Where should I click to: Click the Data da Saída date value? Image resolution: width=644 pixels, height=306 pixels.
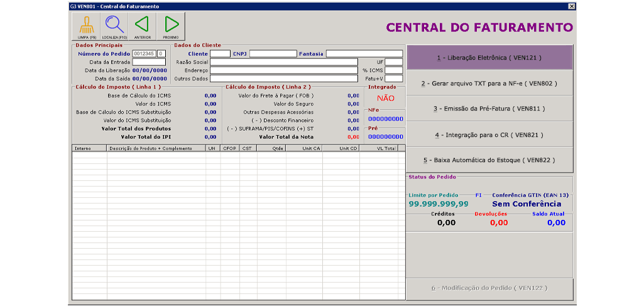(x=150, y=79)
